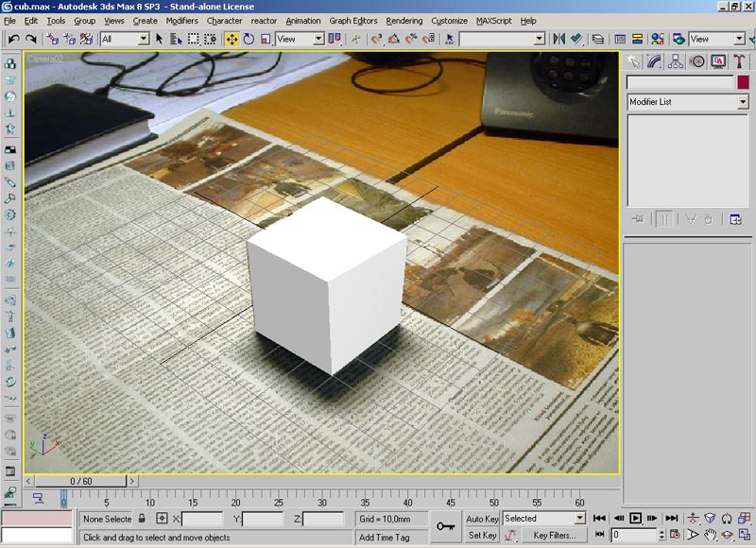The image size is (756, 548).
Task: Toggle Auto Key animation mode
Action: point(482,519)
